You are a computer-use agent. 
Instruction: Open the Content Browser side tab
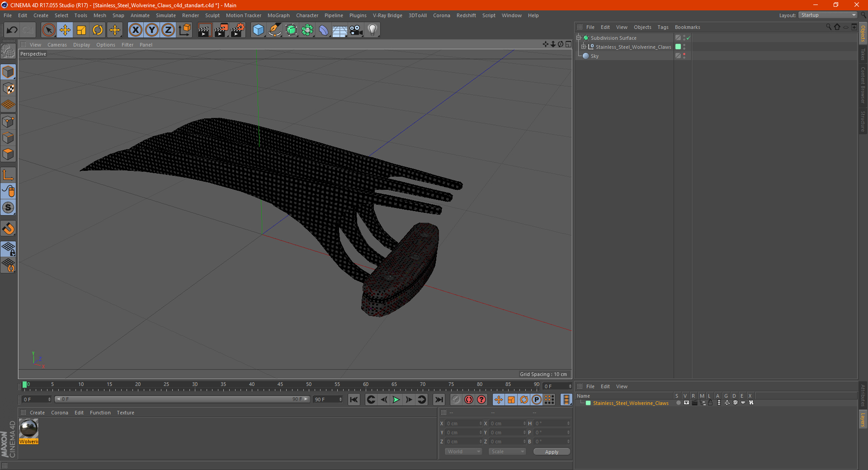coord(863,85)
